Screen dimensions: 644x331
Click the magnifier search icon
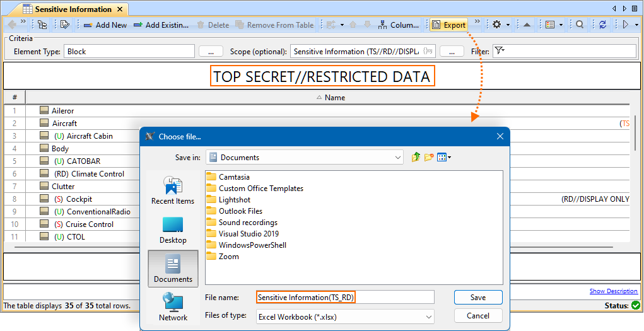[x=580, y=25]
